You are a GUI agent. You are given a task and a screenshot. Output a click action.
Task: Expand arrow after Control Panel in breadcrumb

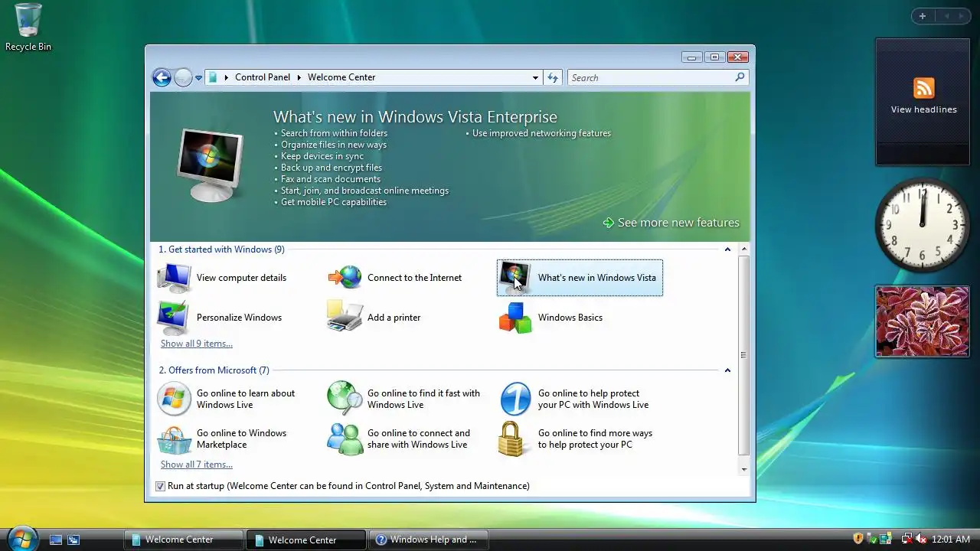tap(299, 77)
